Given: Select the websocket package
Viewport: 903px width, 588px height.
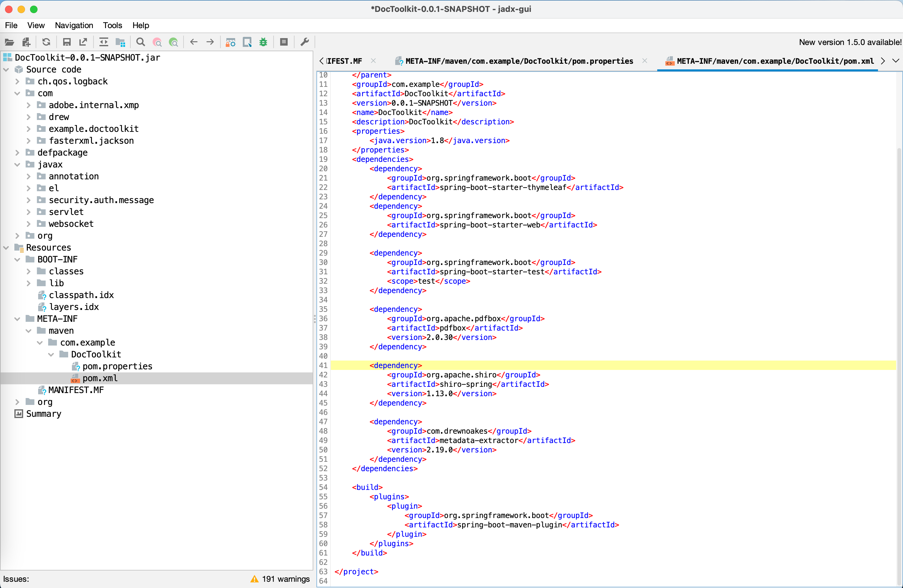Looking at the screenshot, I should (71, 224).
